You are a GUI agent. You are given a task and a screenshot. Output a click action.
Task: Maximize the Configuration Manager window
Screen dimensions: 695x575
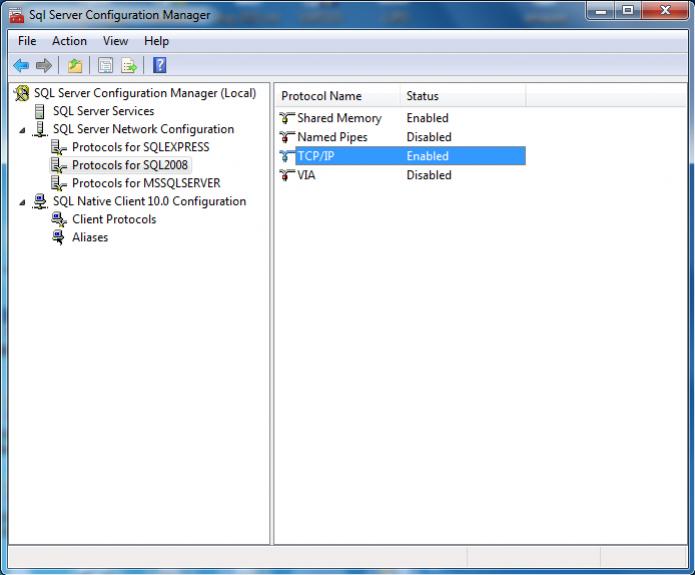tap(628, 11)
